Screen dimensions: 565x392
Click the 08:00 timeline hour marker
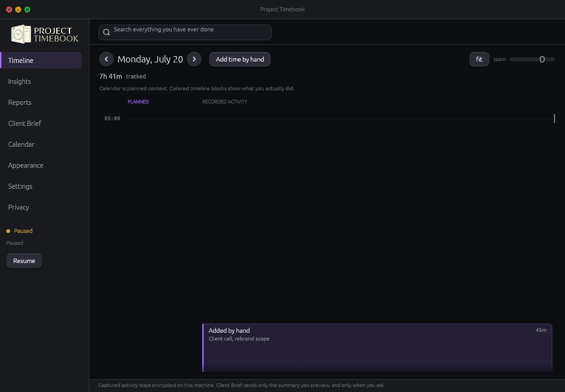(x=112, y=119)
